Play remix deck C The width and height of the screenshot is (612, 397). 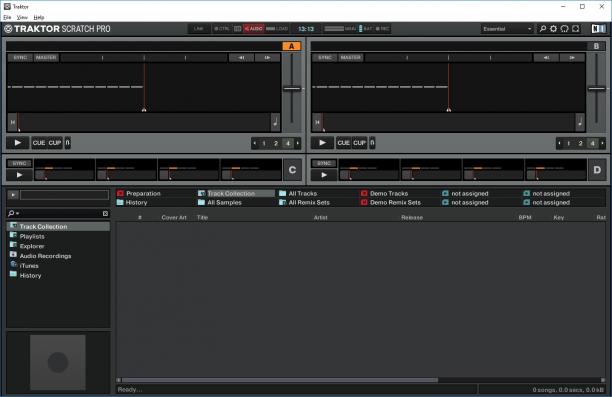coord(19,175)
